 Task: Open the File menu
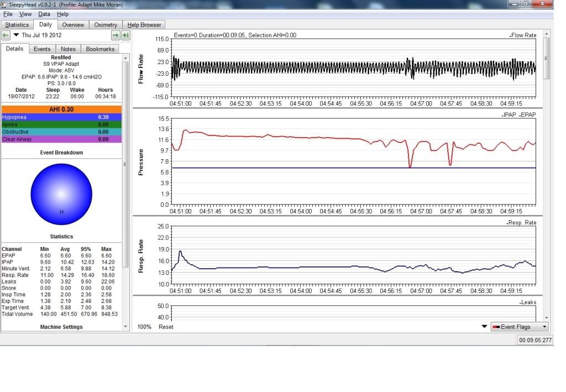[8, 14]
